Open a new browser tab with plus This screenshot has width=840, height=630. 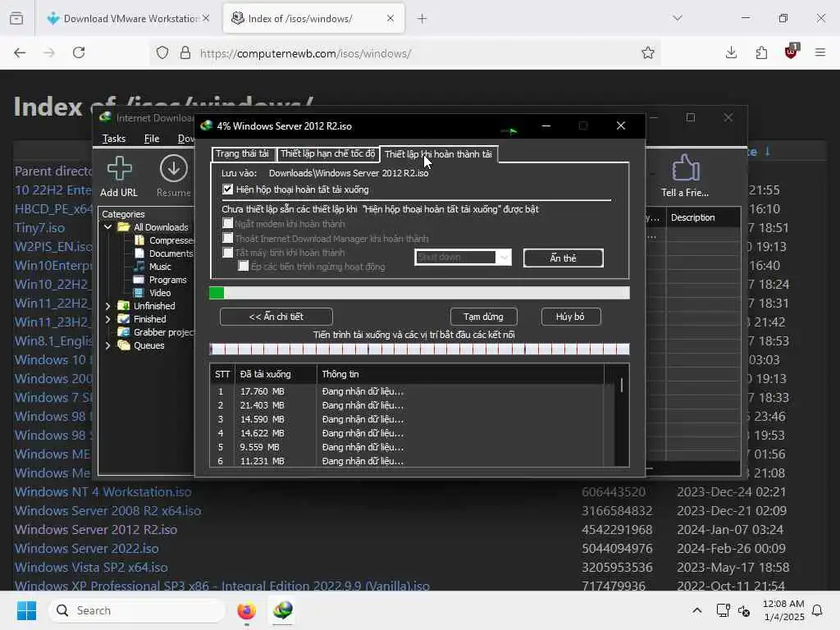pos(422,19)
